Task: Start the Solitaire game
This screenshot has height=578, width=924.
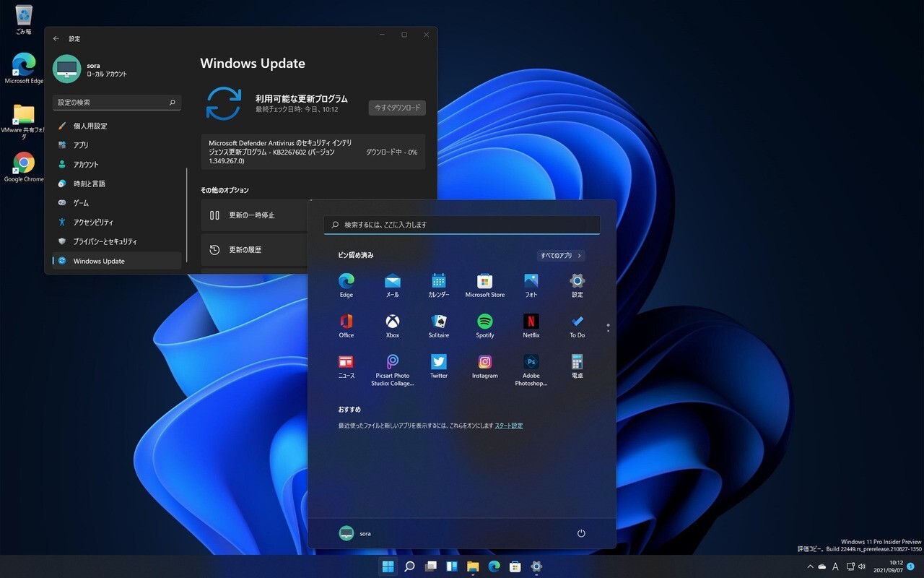Action: point(439,325)
